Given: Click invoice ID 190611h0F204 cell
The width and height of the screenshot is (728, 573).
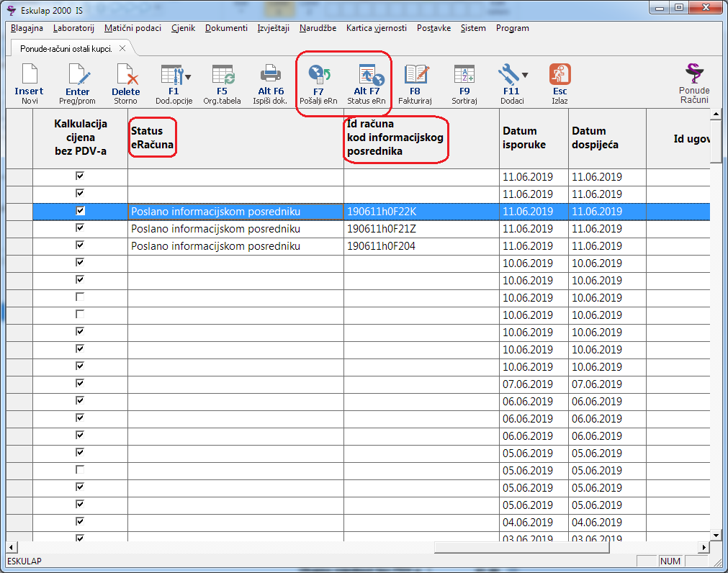Looking at the screenshot, I should [421, 246].
